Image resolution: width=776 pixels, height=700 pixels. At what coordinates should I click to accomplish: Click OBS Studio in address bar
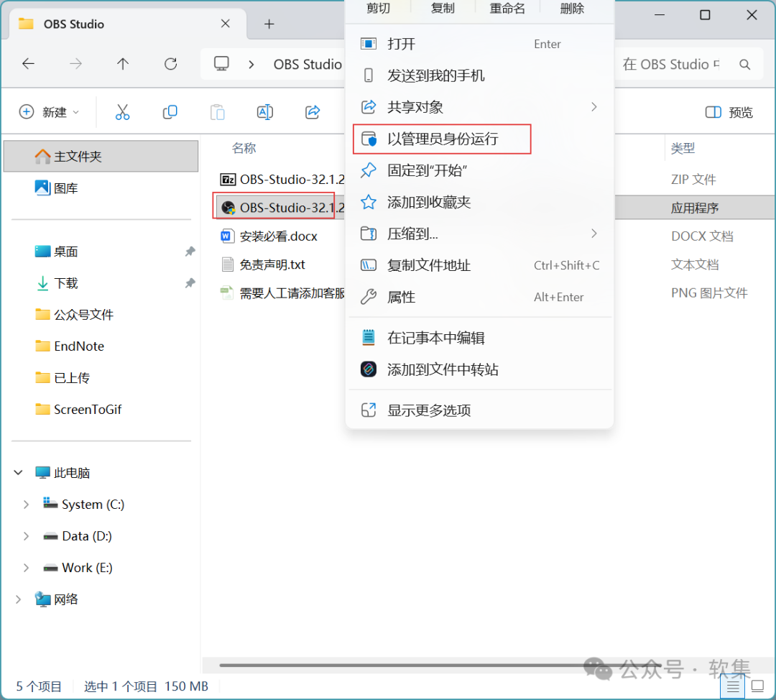point(308,65)
